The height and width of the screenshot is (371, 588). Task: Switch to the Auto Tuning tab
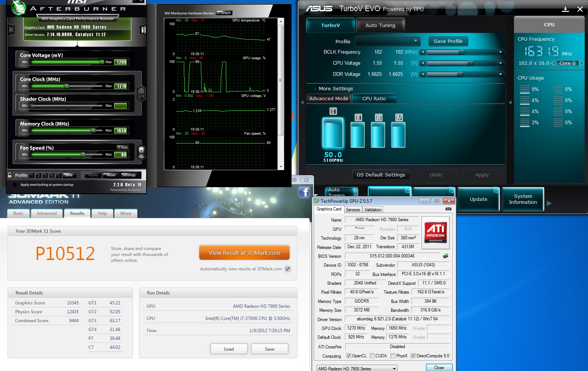click(x=380, y=25)
